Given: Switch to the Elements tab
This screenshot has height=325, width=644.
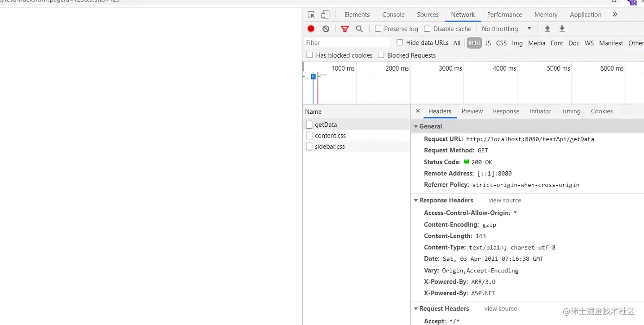Looking at the screenshot, I should (357, 14).
